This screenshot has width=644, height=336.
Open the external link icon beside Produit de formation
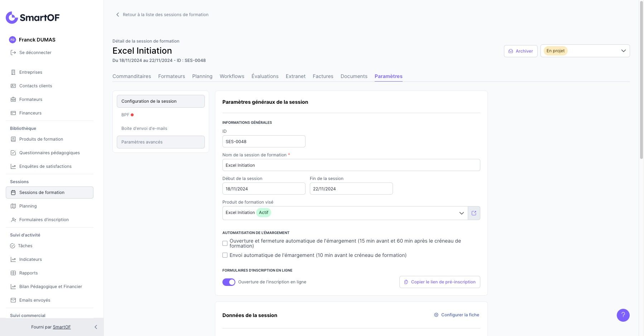(x=474, y=213)
